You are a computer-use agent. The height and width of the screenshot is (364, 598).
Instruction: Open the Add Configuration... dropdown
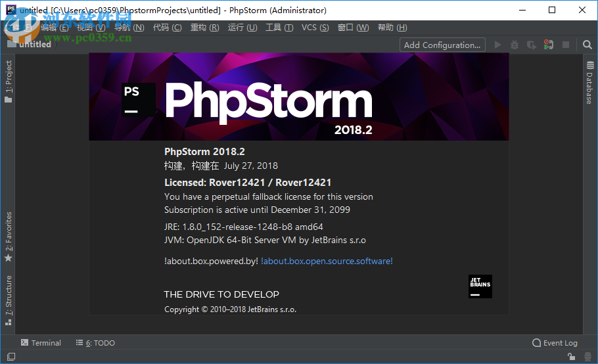click(x=442, y=45)
